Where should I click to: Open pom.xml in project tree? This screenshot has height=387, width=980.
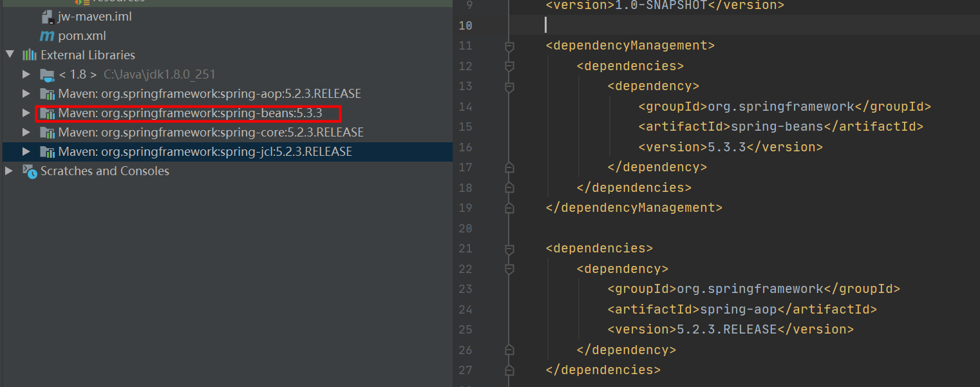tap(82, 36)
